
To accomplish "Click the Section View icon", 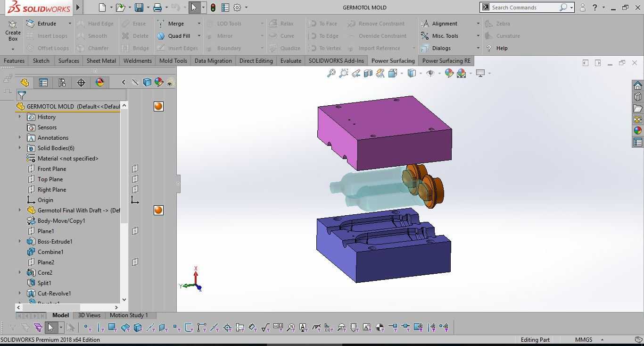I will pos(368,73).
